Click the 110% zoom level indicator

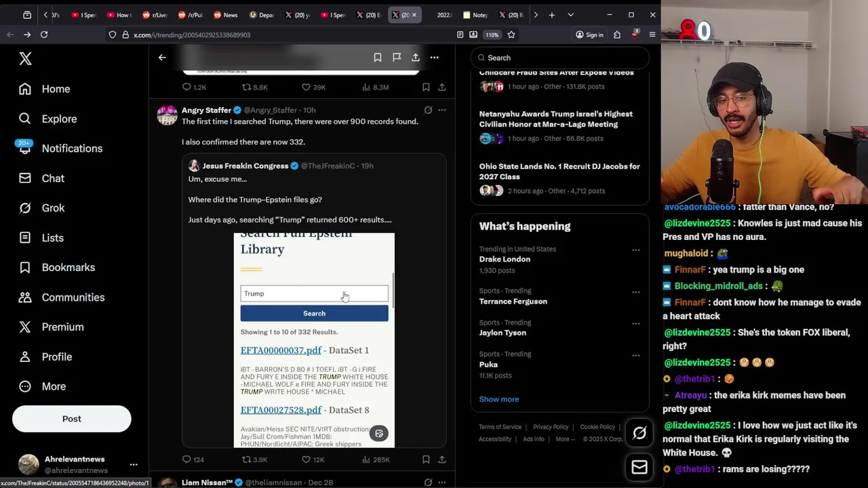pyautogui.click(x=492, y=35)
